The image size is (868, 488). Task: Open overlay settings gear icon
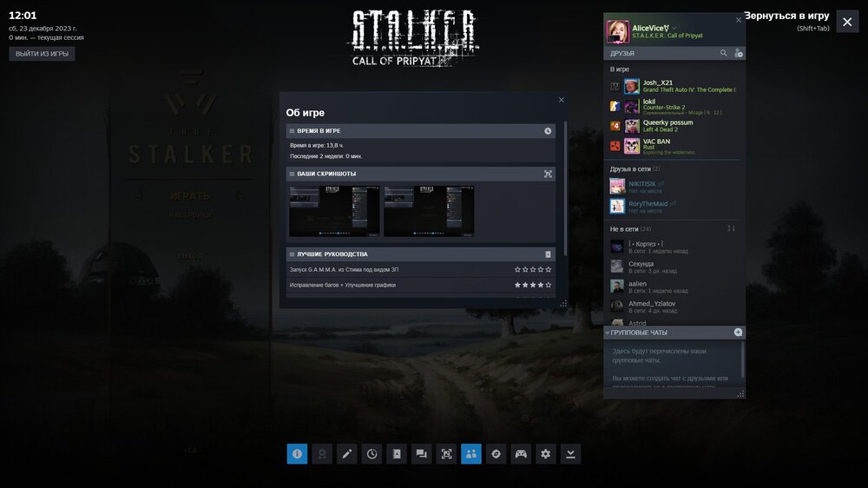tap(546, 453)
